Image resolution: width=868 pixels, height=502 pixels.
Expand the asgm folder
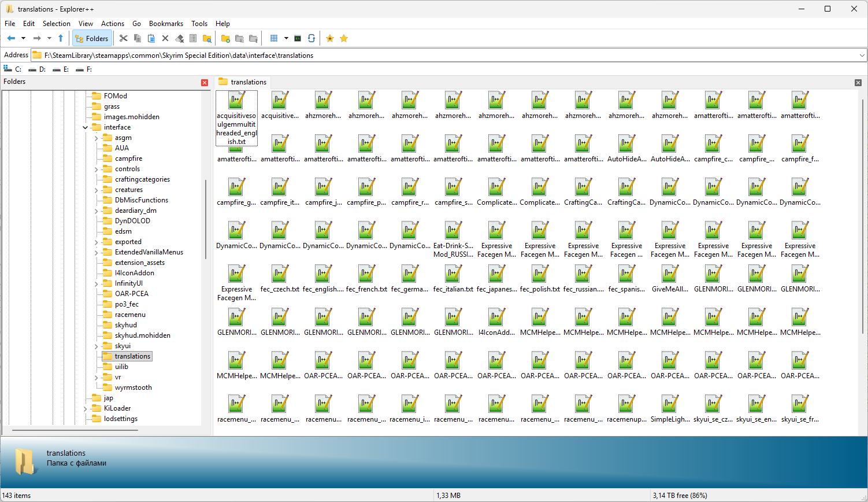96,138
